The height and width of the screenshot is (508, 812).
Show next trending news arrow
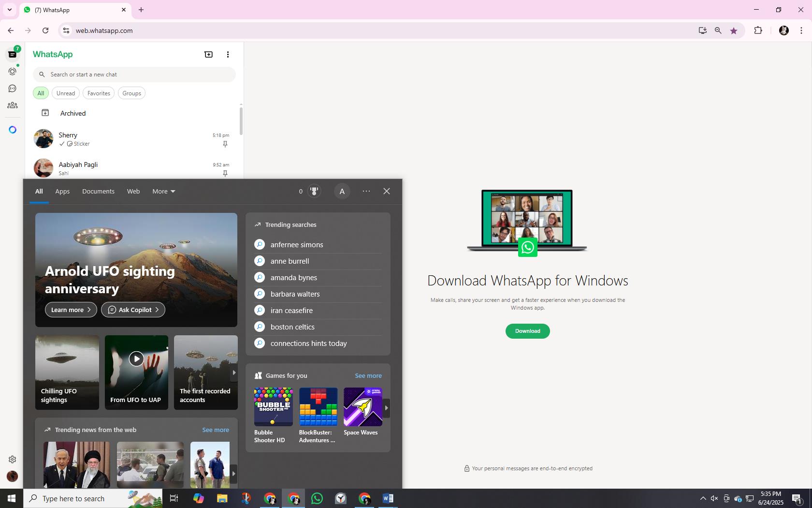coord(233,474)
